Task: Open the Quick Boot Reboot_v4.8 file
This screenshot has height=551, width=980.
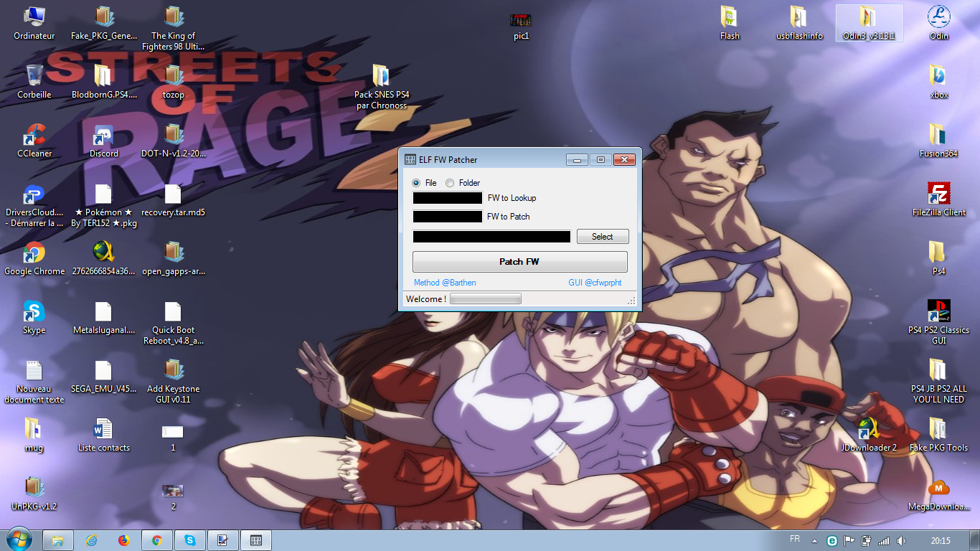Action: point(173,324)
